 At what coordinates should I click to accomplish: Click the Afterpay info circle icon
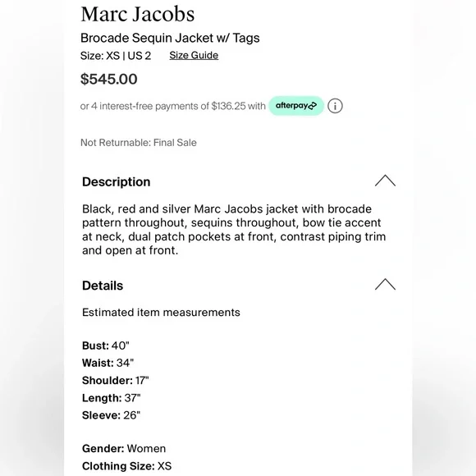335,106
